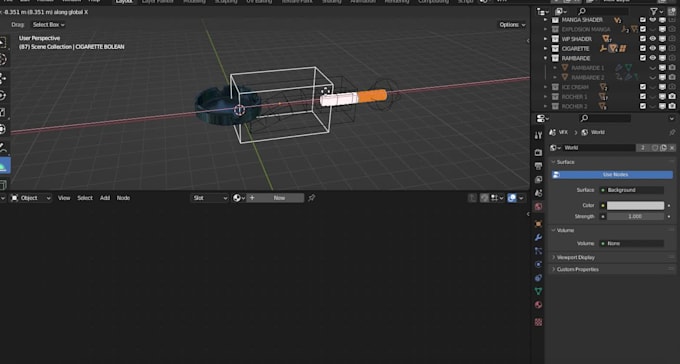Open the Volume None shader dropdown
Image resolution: width=680 pixels, height=364 pixels.
coord(632,243)
